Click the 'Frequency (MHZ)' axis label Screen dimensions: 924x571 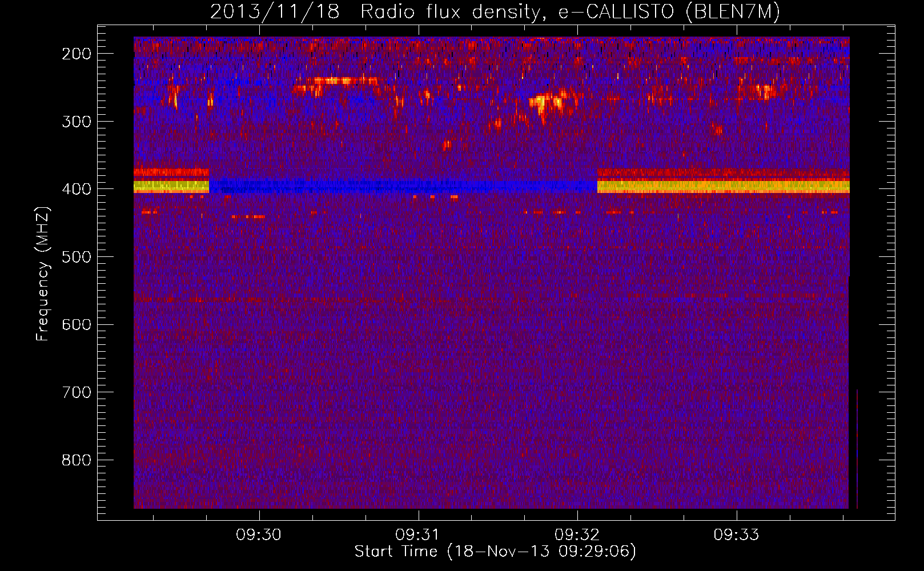click(x=43, y=274)
